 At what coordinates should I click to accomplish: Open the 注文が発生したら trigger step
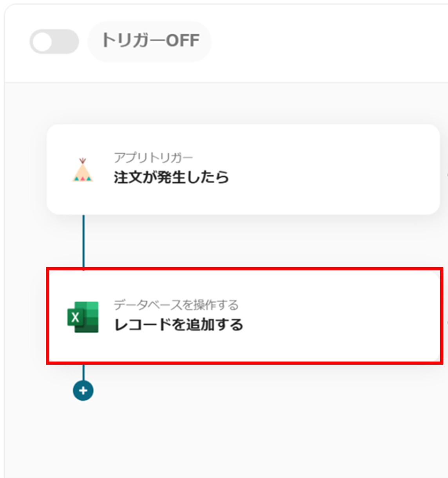pos(171,177)
